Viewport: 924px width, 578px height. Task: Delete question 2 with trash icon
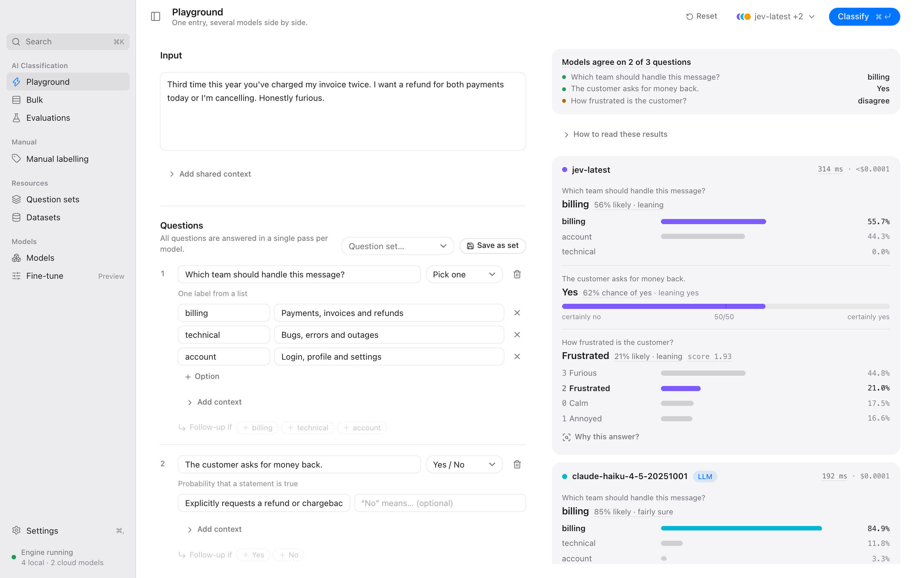pyautogui.click(x=517, y=464)
